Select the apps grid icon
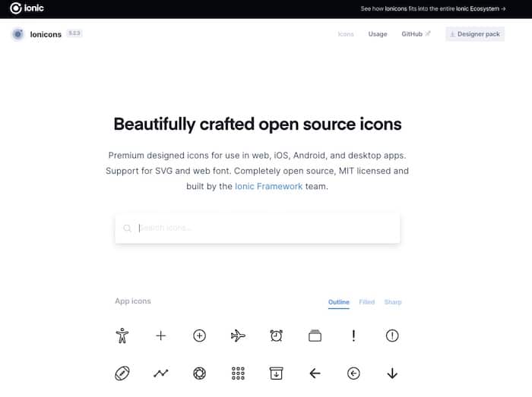Image resolution: width=532 pixels, height=397 pixels. point(238,373)
